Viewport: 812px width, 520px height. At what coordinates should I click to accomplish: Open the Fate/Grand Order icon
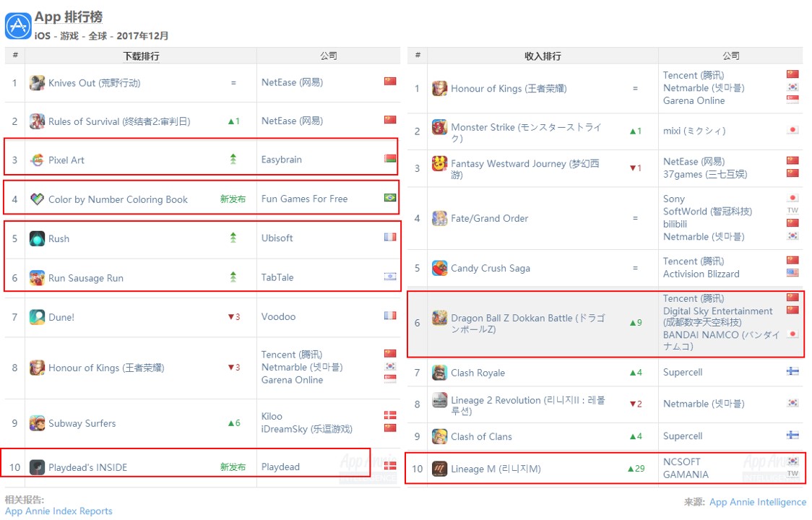pos(440,219)
